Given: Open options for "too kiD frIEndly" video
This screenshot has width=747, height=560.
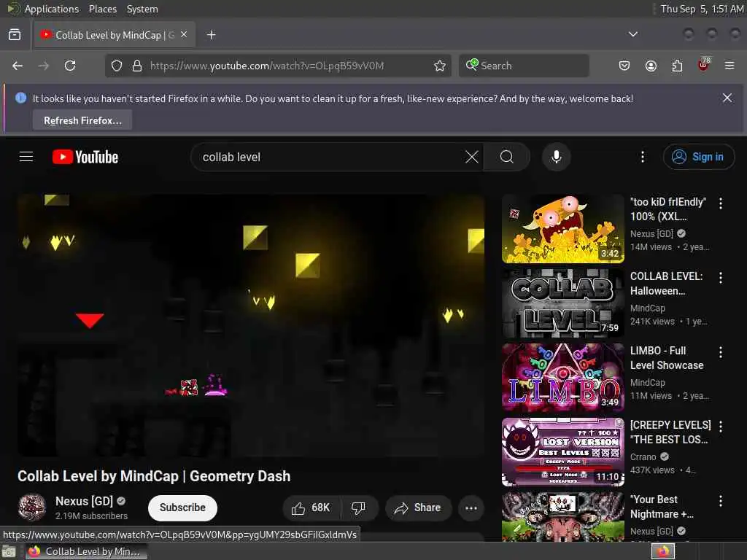Looking at the screenshot, I should coord(720,203).
